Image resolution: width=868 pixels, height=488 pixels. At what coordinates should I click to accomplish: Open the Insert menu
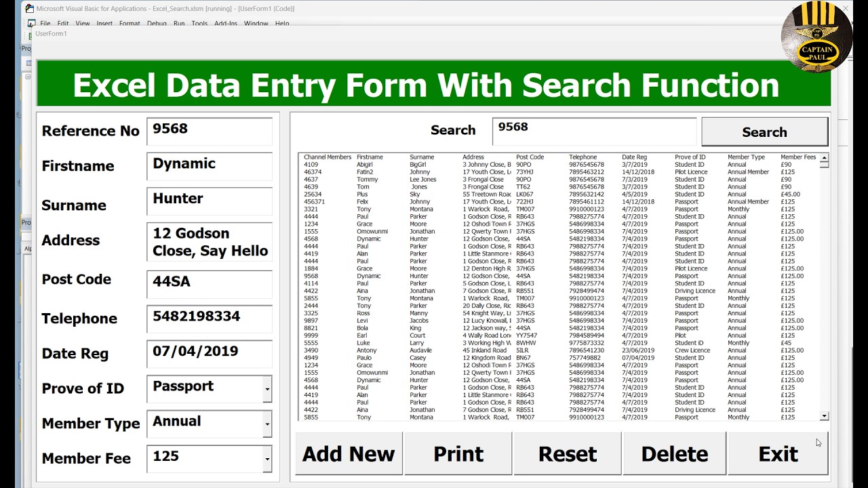point(104,24)
